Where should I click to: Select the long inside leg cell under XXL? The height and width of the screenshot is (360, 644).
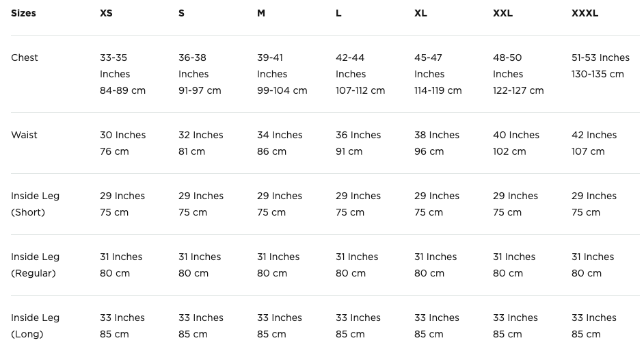[x=515, y=326]
